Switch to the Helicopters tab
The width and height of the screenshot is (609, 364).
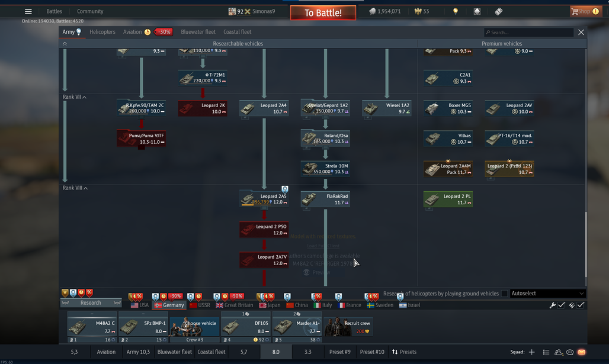point(102,32)
